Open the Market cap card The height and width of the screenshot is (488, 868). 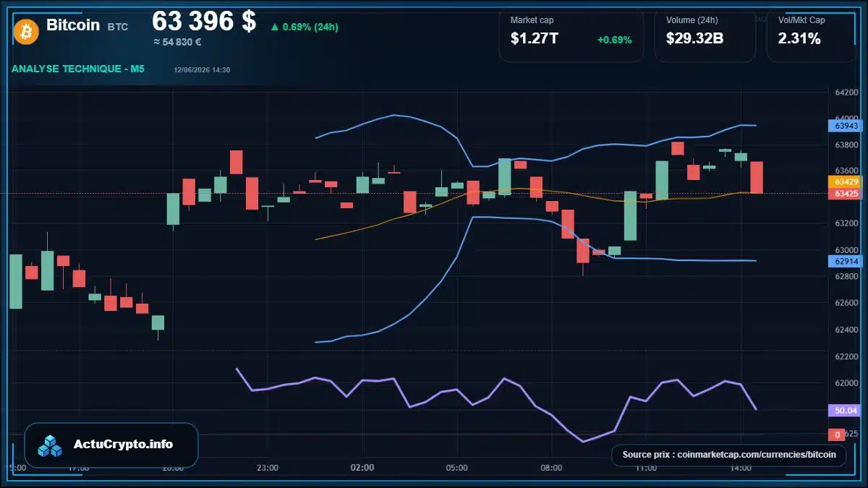(x=571, y=35)
